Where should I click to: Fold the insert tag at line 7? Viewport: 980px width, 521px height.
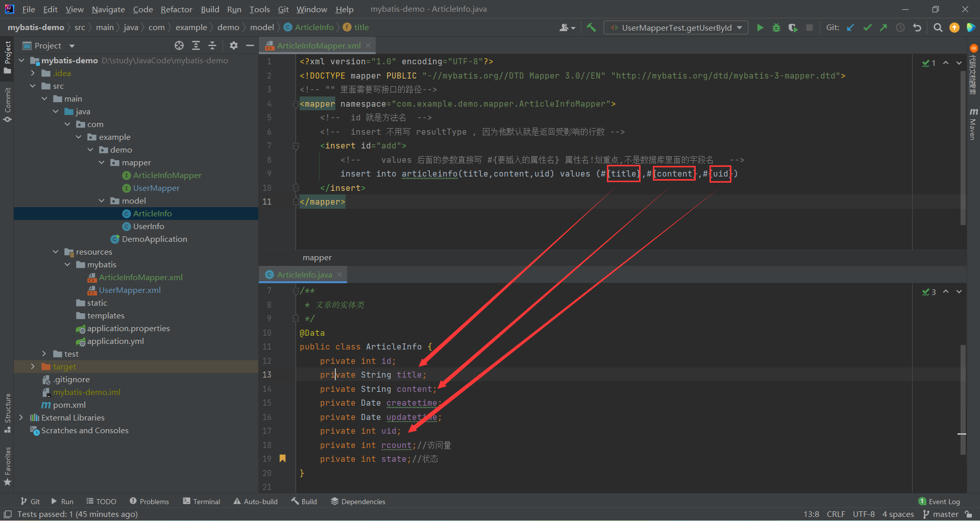click(x=296, y=146)
